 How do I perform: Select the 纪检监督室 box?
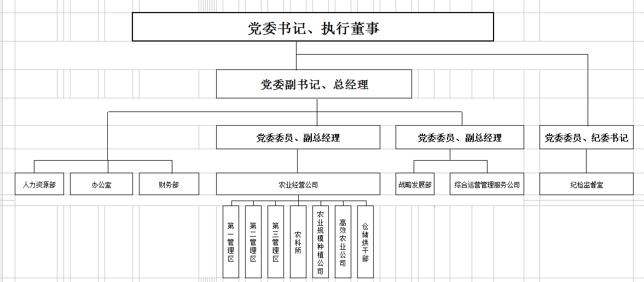[x=587, y=184]
